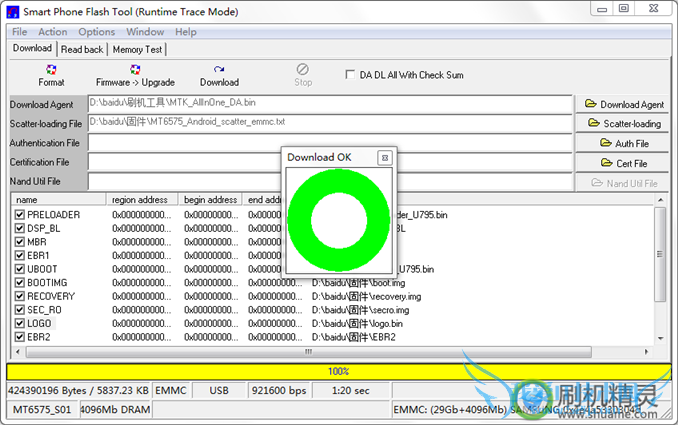678x425 pixels.
Task: Enable DA DL All With Check Sum
Action: click(x=350, y=74)
